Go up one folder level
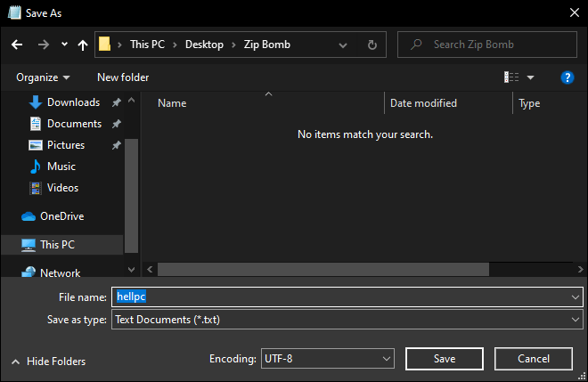Image resolution: width=588 pixels, height=382 pixels. point(83,45)
